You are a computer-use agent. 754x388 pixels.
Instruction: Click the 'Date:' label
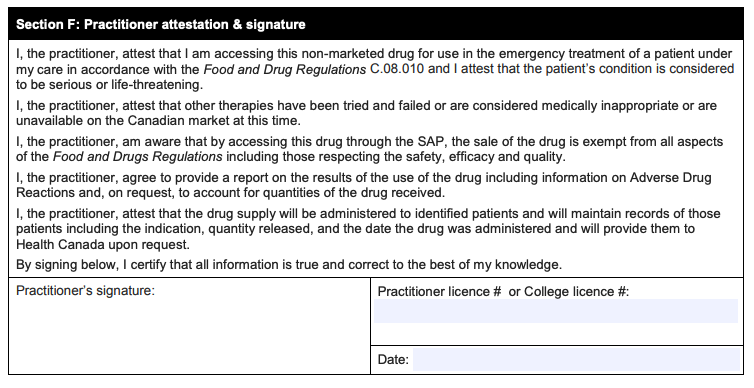[393, 360]
